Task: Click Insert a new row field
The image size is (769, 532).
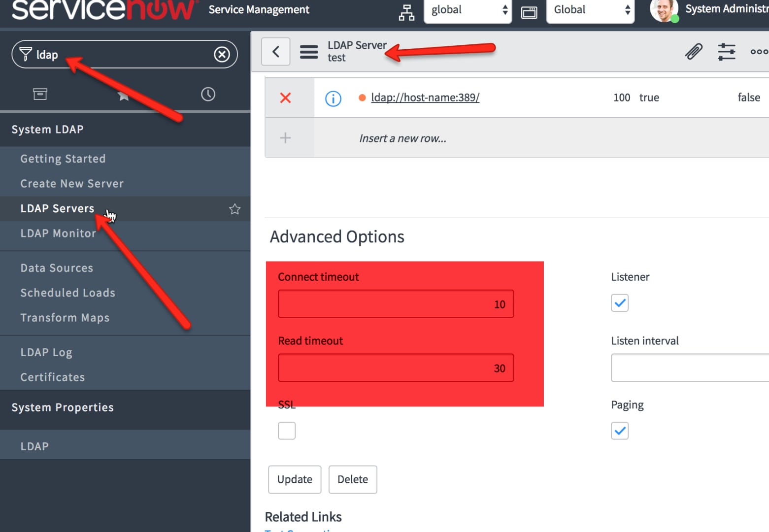Action: coord(402,138)
